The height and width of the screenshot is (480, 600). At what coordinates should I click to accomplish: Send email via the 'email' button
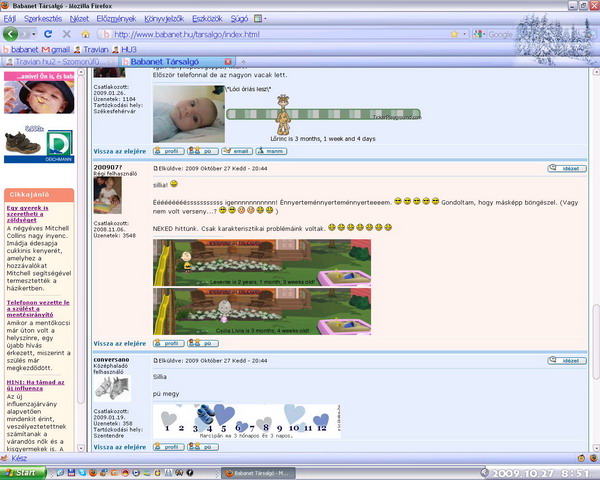click(237, 151)
